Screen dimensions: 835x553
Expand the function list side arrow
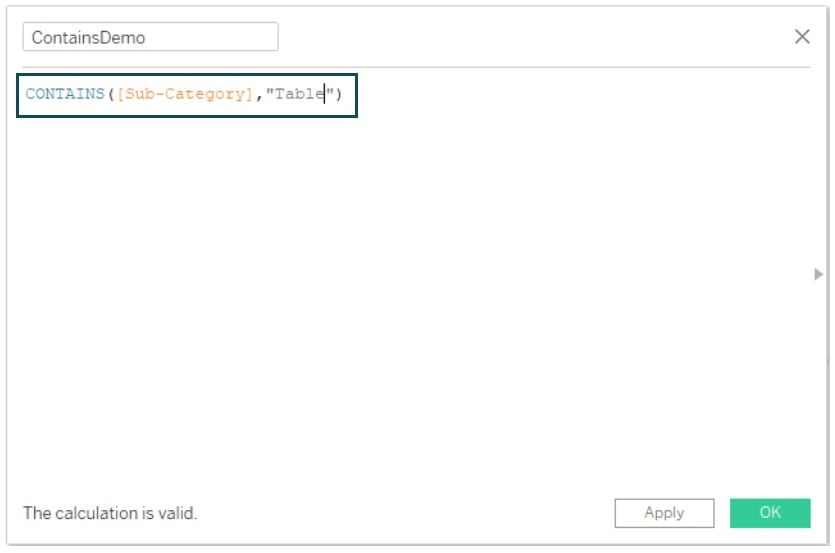[x=818, y=274]
